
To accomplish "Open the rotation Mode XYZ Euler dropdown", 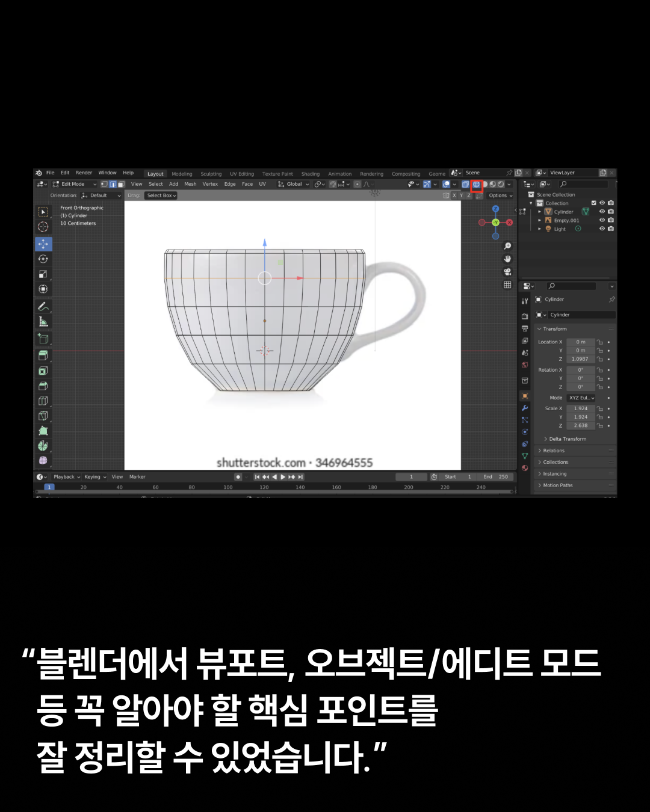I will (581, 398).
